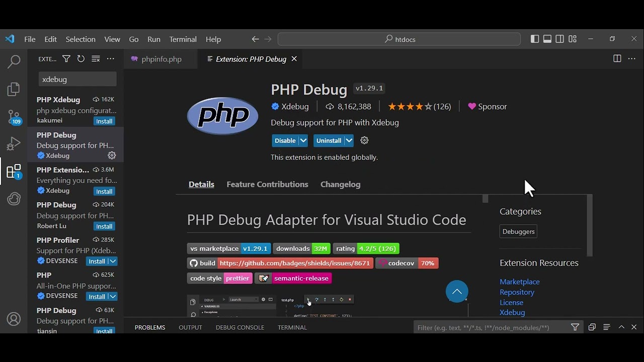This screenshot has width=644, height=362.
Task: Install PHP Debug by Robert Lu
Action: [x=104, y=226]
